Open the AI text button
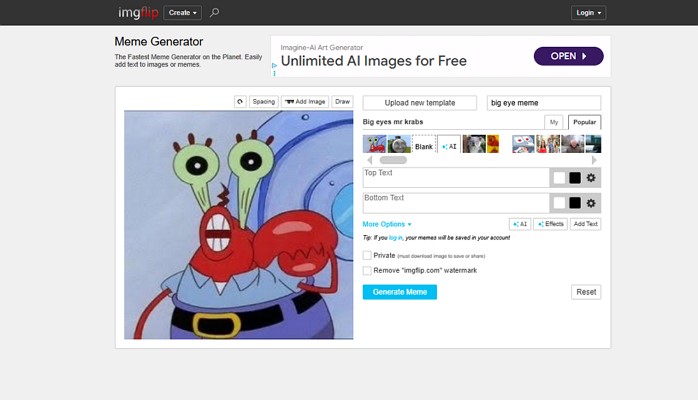 coord(520,224)
